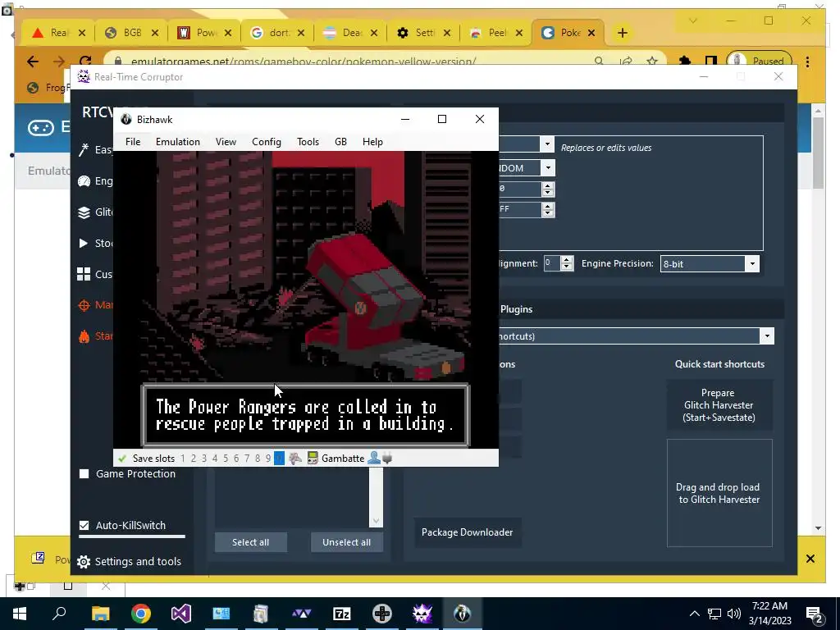Click the Select all button
Viewport: 840px width, 630px height.
(x=251, y=542)
